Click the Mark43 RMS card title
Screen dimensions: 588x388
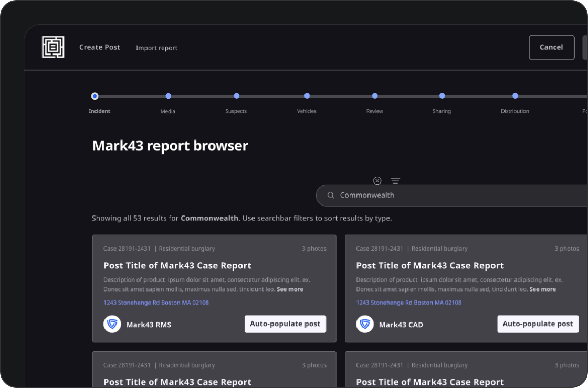click(x=177, y=265)
